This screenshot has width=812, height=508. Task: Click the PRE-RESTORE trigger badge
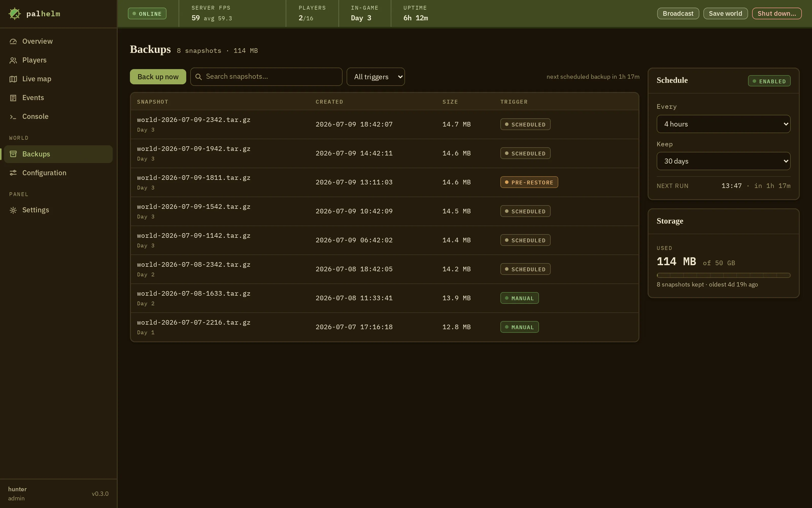(x=529, y=182)
